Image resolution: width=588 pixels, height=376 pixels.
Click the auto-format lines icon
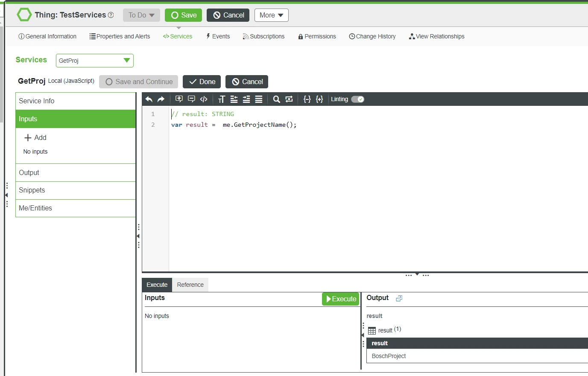(x=259, y=99)
